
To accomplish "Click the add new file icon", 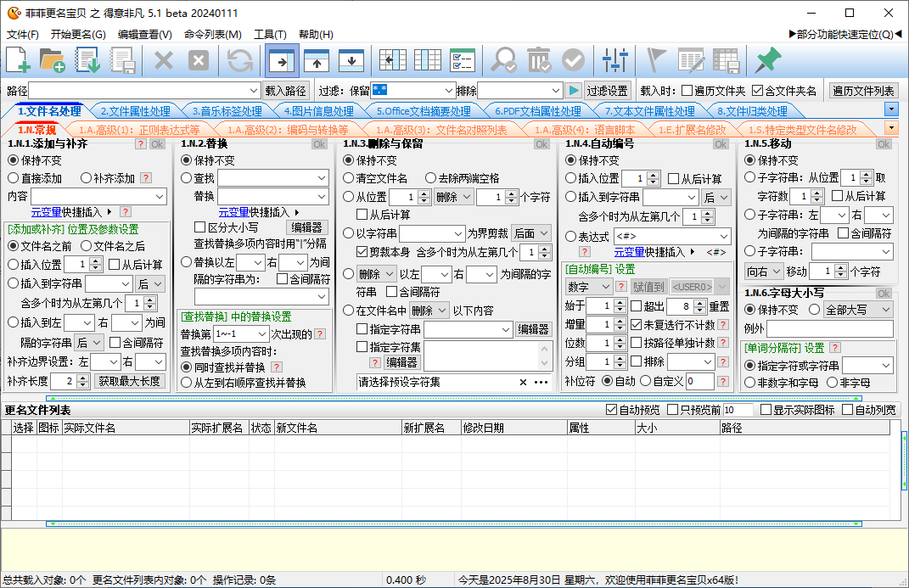I will coord(19,60).
